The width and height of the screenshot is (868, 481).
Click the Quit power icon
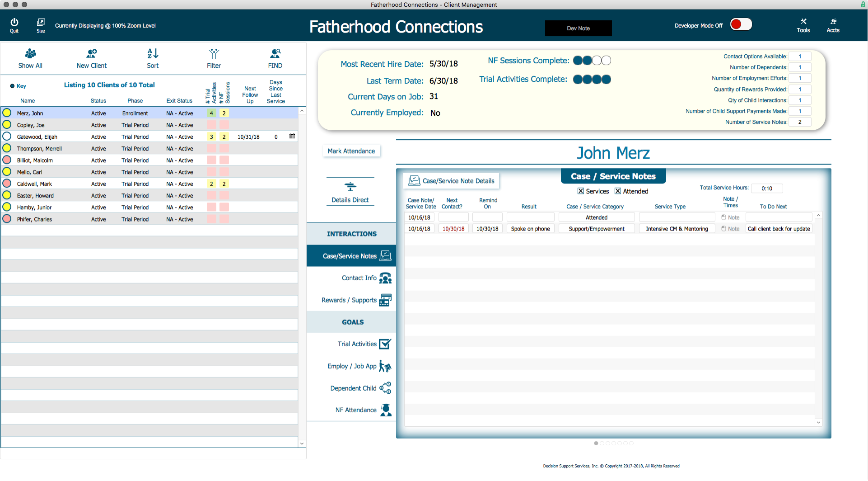click(14, 23)
